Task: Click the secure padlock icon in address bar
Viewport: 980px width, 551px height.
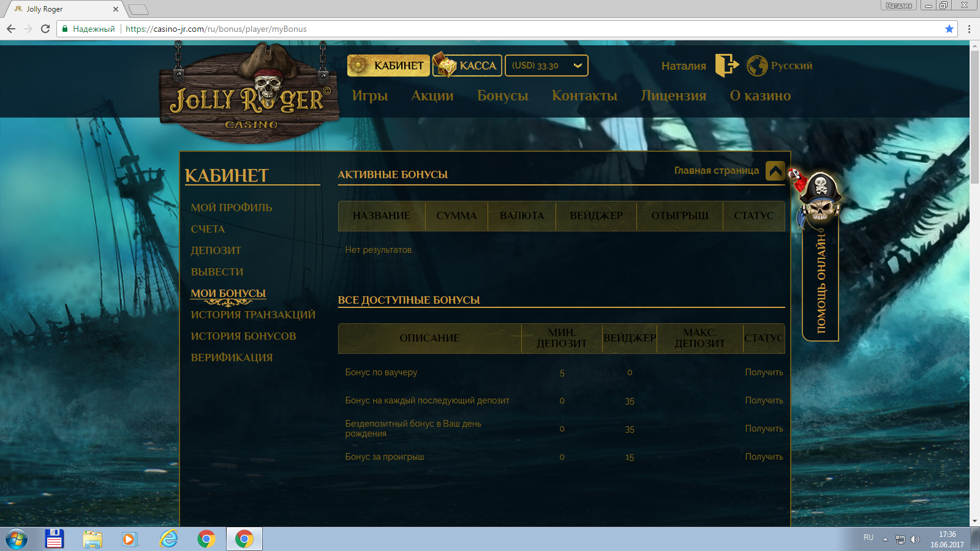Action: [66, 29]
